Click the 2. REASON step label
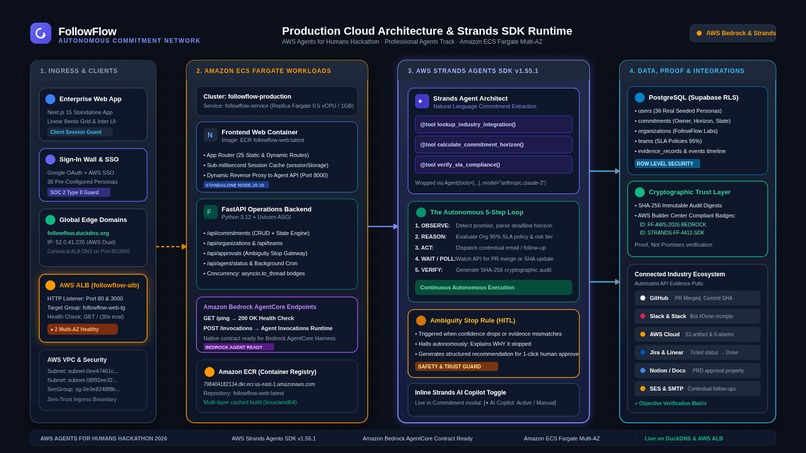The width and height of the screenshot is (806, 453). pyautogui.click(x=431, y=237)
